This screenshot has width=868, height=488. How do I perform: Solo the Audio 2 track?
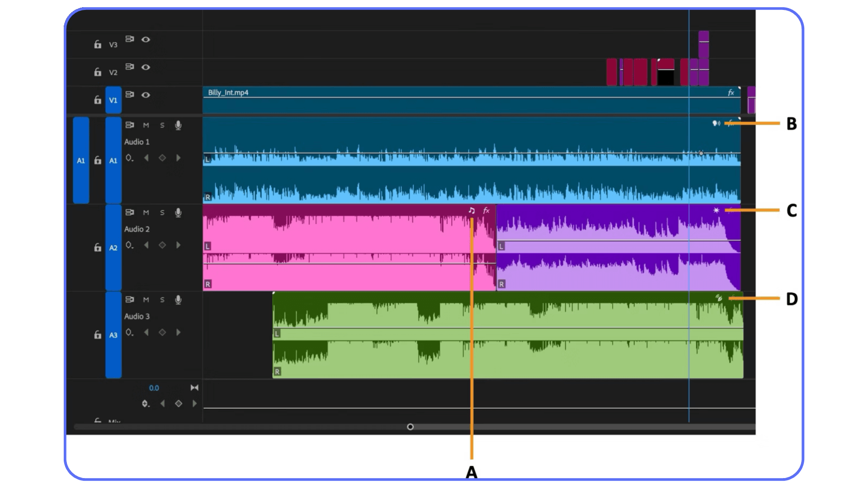(161, 212)
